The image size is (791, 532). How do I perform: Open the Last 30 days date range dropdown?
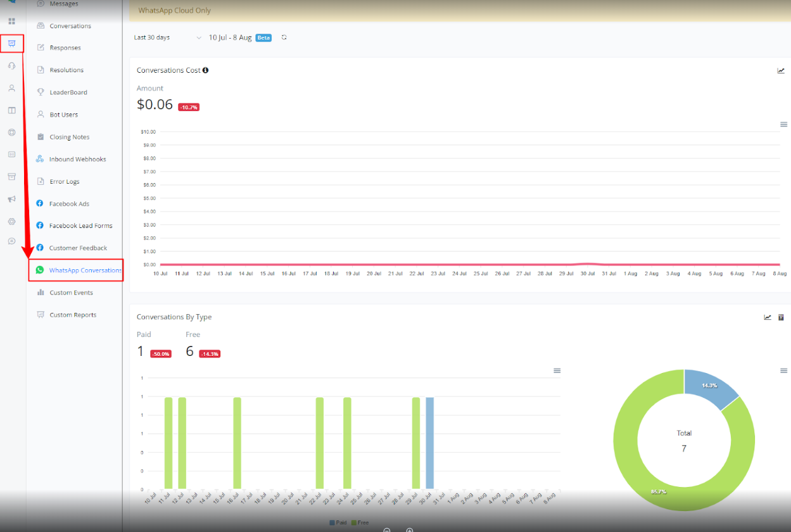(x=167, y=37)
